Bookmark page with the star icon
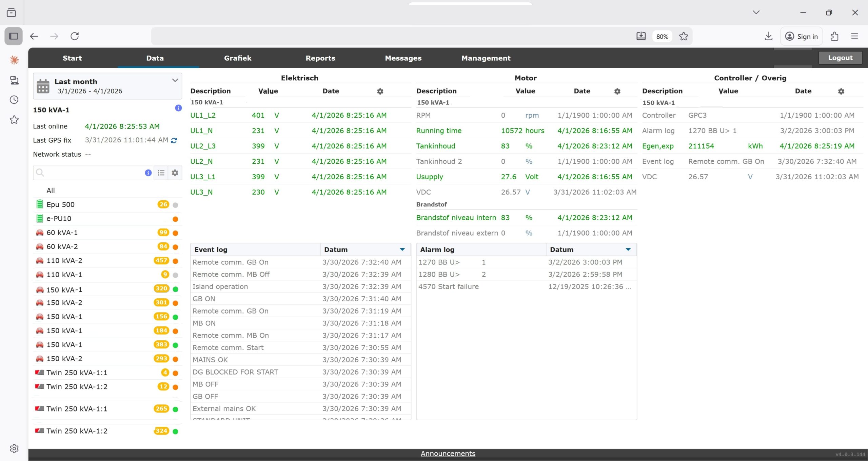 tap(684, 36)
